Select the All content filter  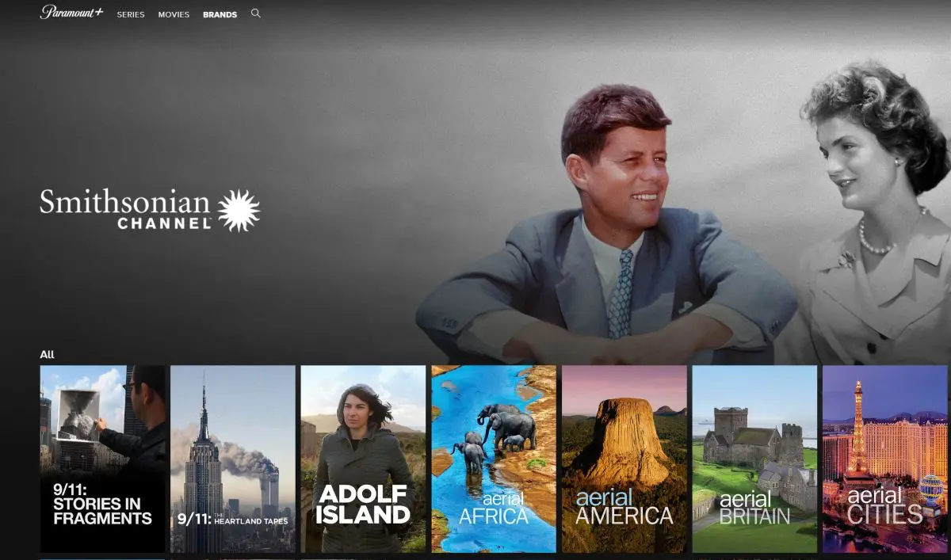49,355
